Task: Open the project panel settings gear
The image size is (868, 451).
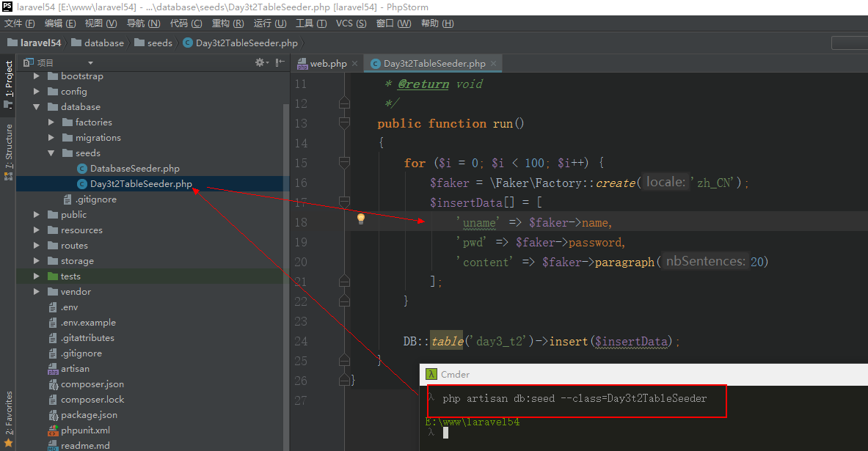Action: (x=260, y=63)
